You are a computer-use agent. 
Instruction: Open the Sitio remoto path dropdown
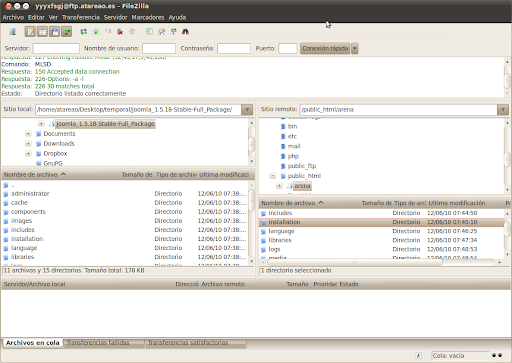coord(503,110)
